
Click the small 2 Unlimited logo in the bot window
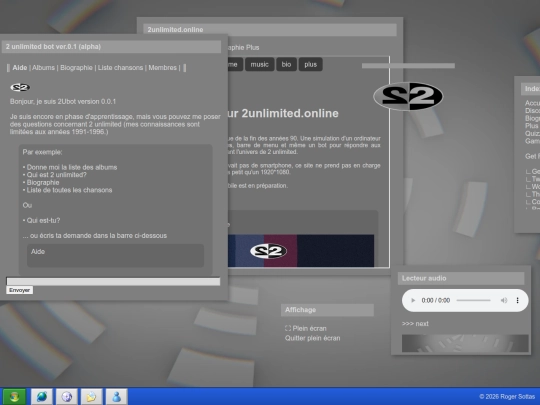click(x=20, y=87)
